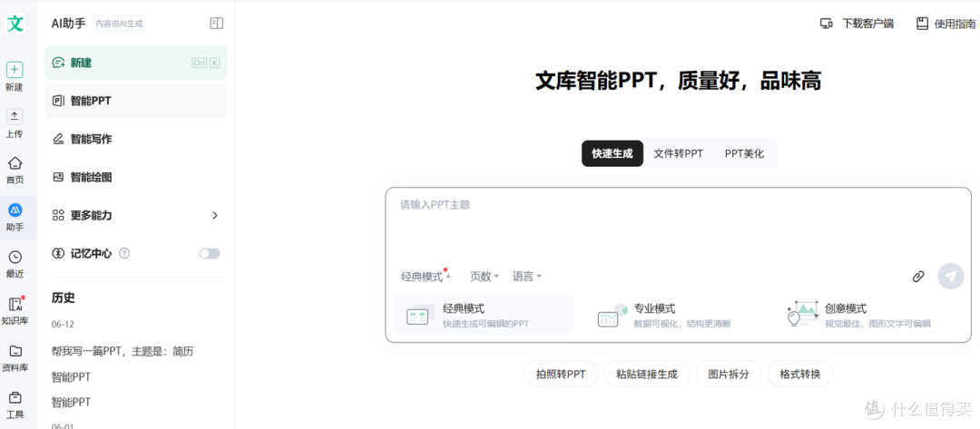Image resolution: width=980 pixels, height=429 pixels.
Task: Click the 06-12 date label
Action: pos(62,325)
